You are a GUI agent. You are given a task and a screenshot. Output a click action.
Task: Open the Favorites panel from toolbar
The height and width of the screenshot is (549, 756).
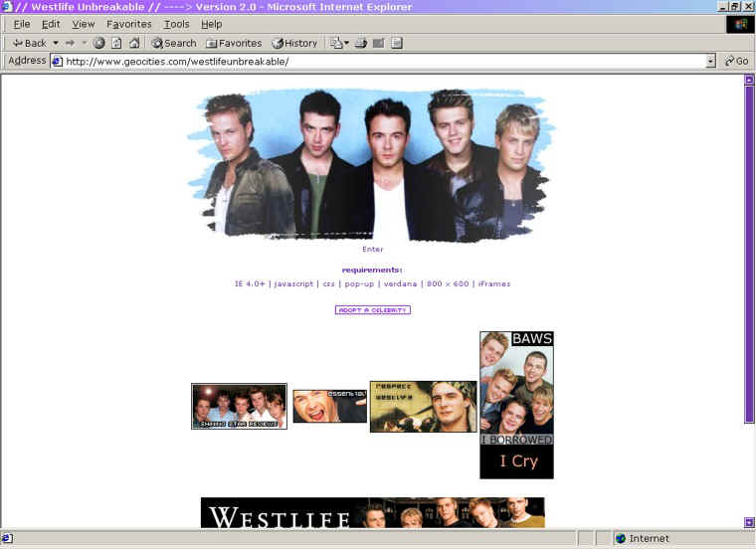pos(234,43)
